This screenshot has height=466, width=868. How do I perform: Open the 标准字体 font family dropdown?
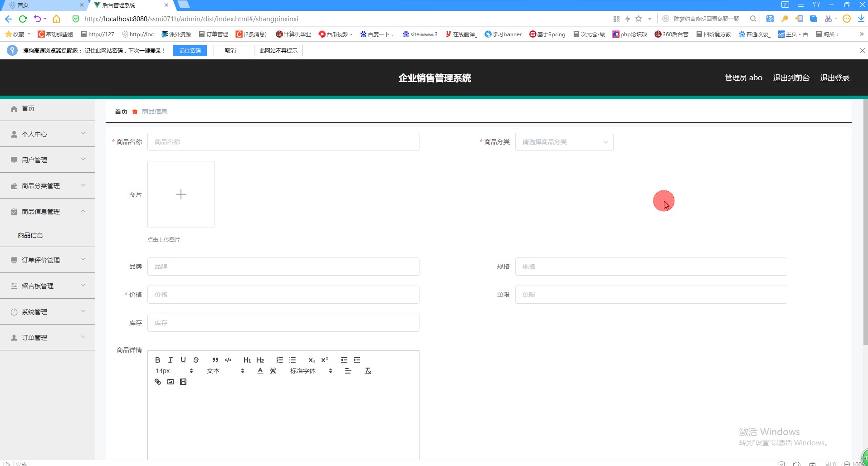pyautogui.click(x=311, y=371)
